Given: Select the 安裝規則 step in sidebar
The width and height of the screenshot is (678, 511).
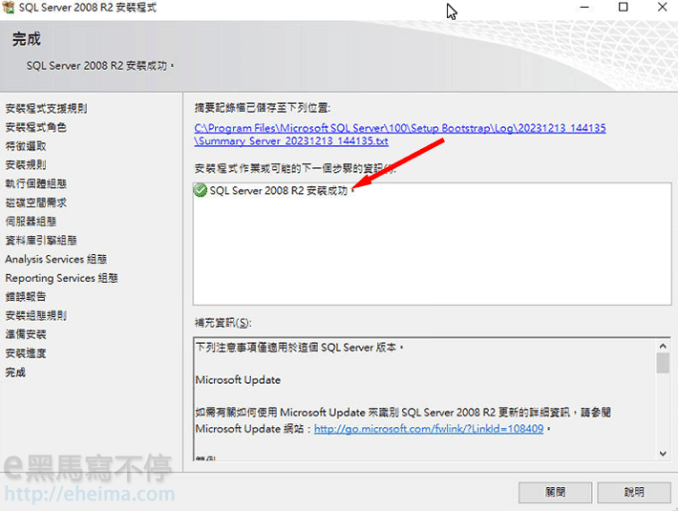Looking at the screenshot, I should point(26,165).
